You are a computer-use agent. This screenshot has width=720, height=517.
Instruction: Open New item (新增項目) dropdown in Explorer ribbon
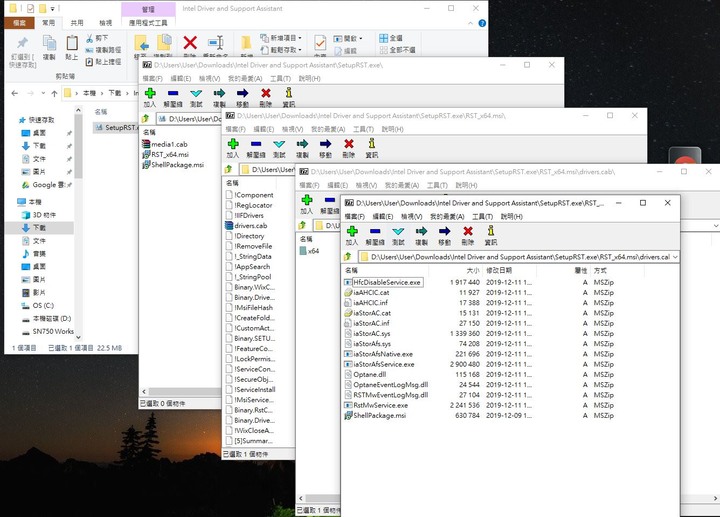click(x=281, y=38)
